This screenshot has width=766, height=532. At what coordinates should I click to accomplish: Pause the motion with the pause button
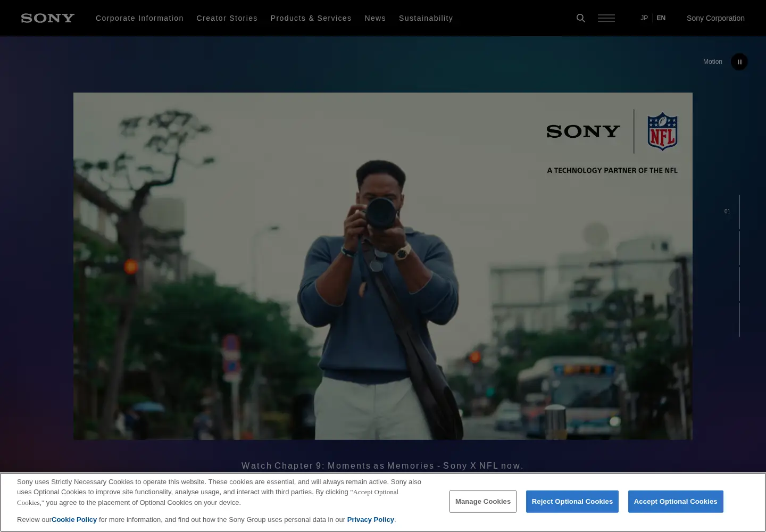click(739, 62)
